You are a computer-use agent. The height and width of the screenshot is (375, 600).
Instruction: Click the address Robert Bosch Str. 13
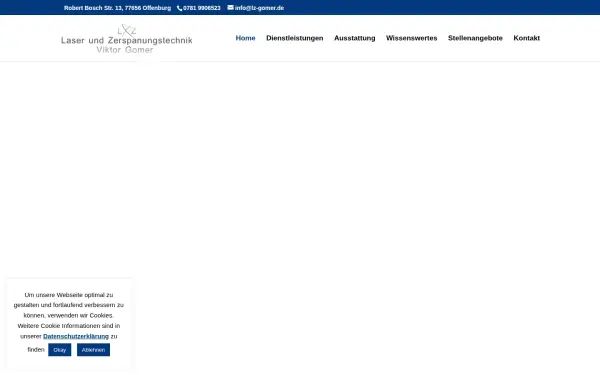(93, 8)
